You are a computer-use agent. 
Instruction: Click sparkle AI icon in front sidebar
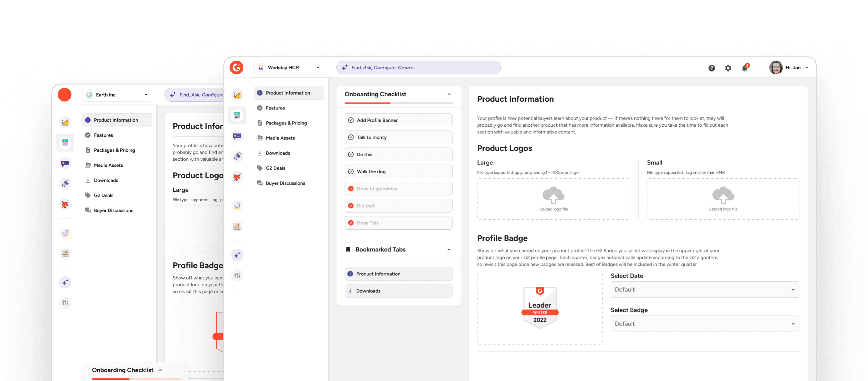pyautogui.click(x=237, y=255)
